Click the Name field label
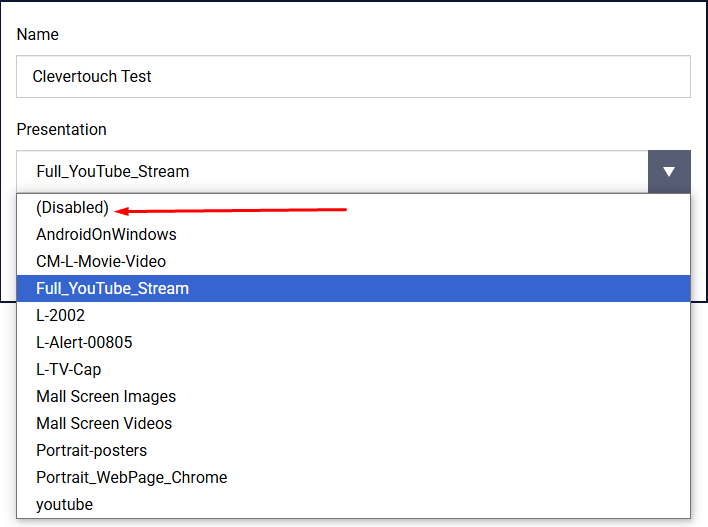This screenshot has width=708, height=527. 38,35
